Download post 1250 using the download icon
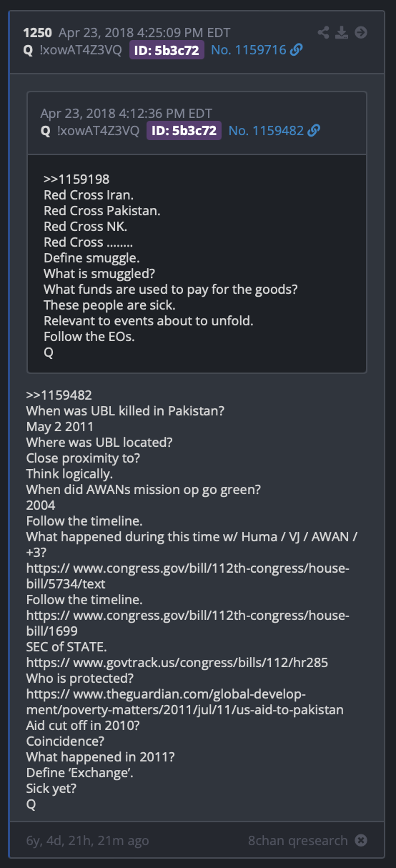This screenshot has height=868, width=396. (342, 32)
